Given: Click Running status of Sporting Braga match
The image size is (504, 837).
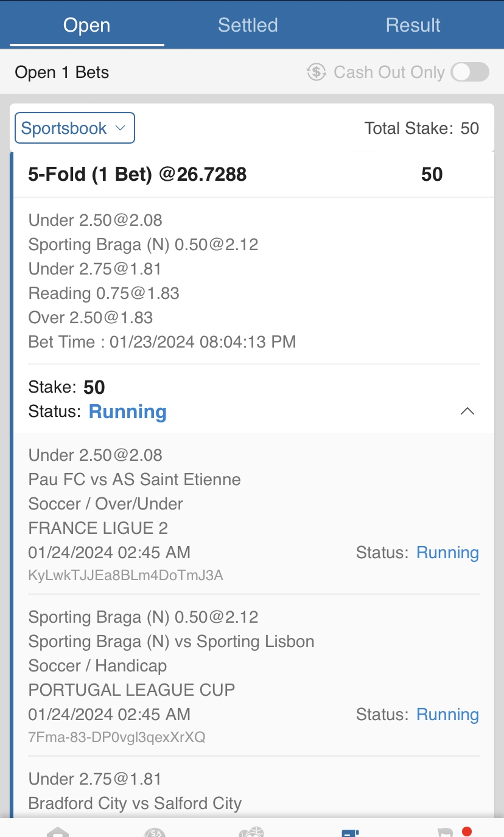Looking at the screenshot, I should (x=447, y=715).
